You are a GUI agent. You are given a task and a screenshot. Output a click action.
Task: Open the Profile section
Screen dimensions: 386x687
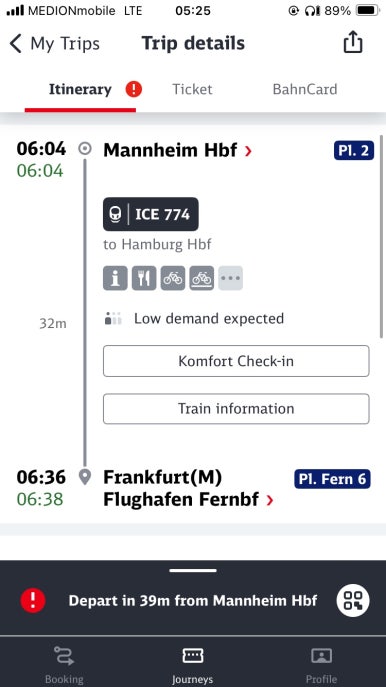[x=322, y=665]
